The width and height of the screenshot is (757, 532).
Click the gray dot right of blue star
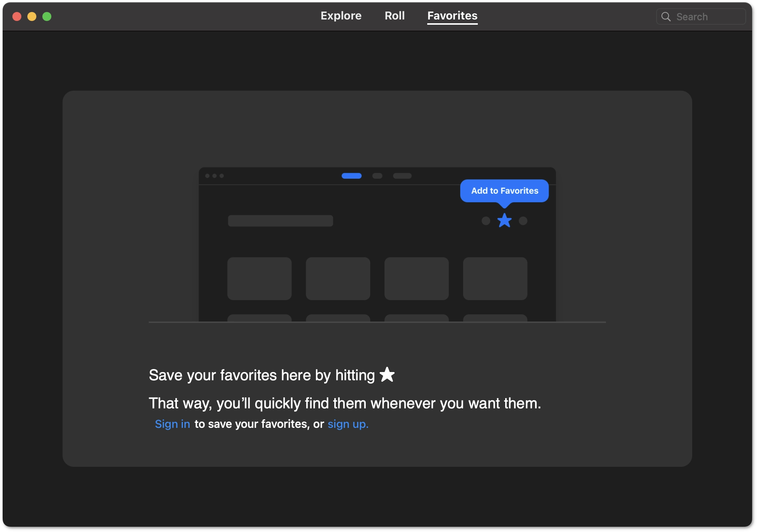click(523, 221)
